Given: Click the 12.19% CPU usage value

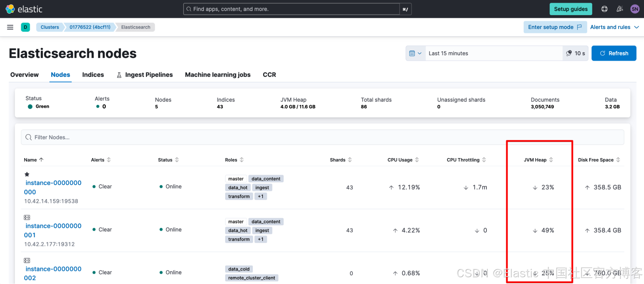Looking at the screenshot, I should click(409, 187).
